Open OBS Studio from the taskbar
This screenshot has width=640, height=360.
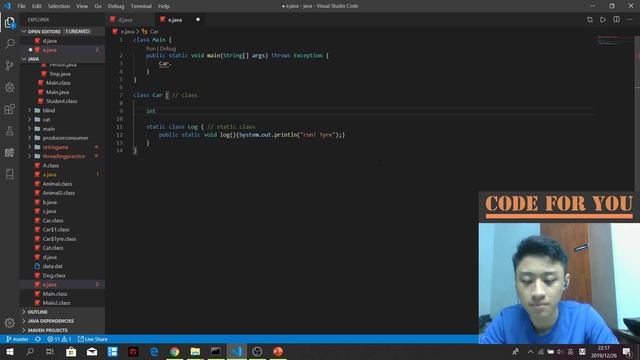click(257, 351)
